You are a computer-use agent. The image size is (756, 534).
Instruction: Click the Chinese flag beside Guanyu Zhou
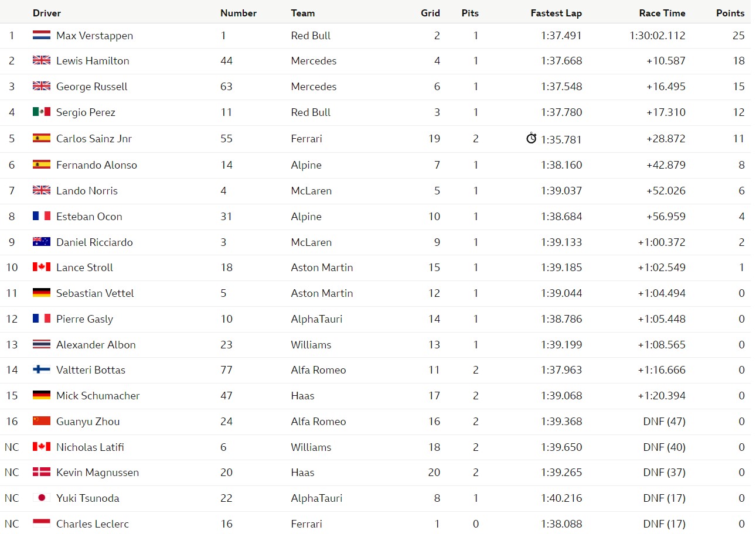click(x=42, y=421)
